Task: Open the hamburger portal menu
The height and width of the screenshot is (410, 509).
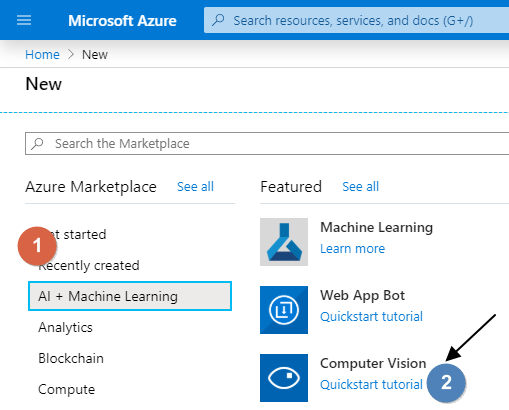Action: pyautogui.click(x=24, y=20)
